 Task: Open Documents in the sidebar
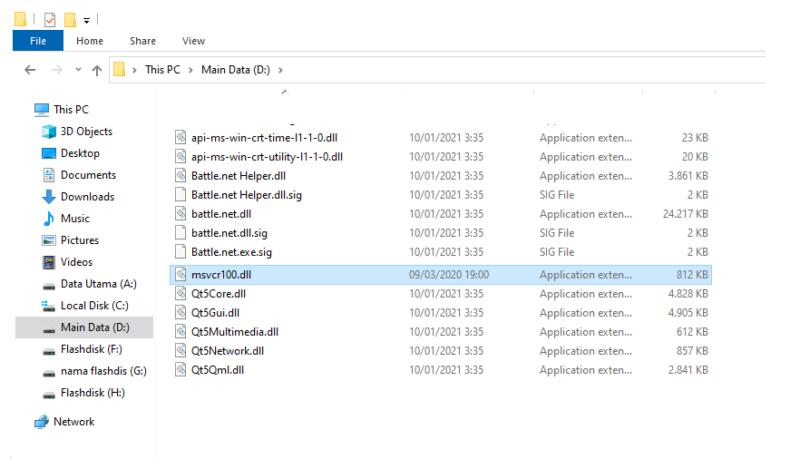pos(88,175)
